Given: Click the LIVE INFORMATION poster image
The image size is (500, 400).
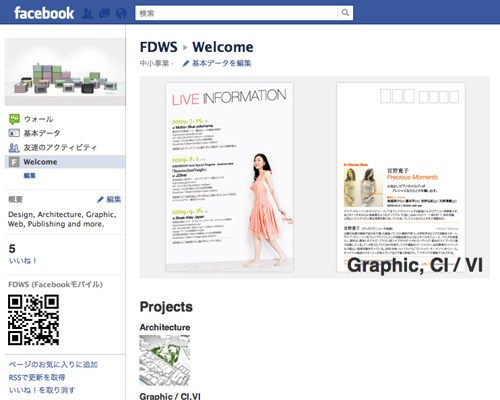Looking at the screenshot, I should 229,177.
